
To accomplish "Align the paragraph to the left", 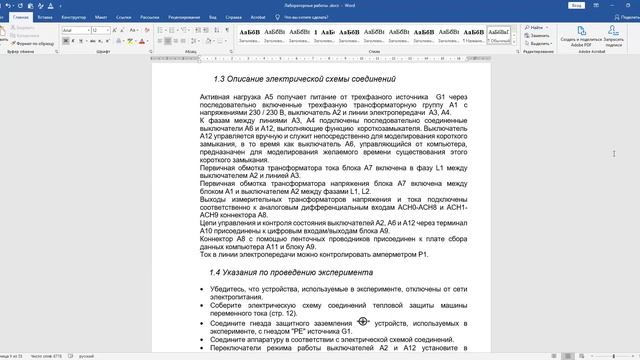I will click(x=160, y=41).
